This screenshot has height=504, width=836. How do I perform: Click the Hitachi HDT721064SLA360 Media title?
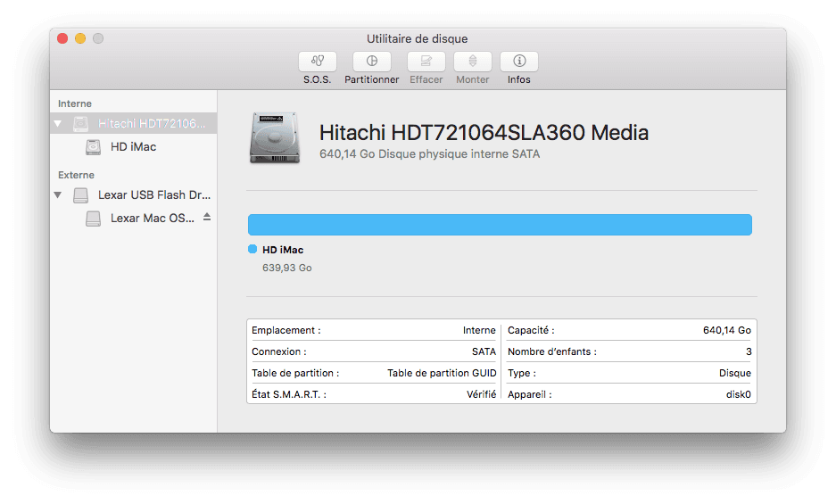(484, 132)
